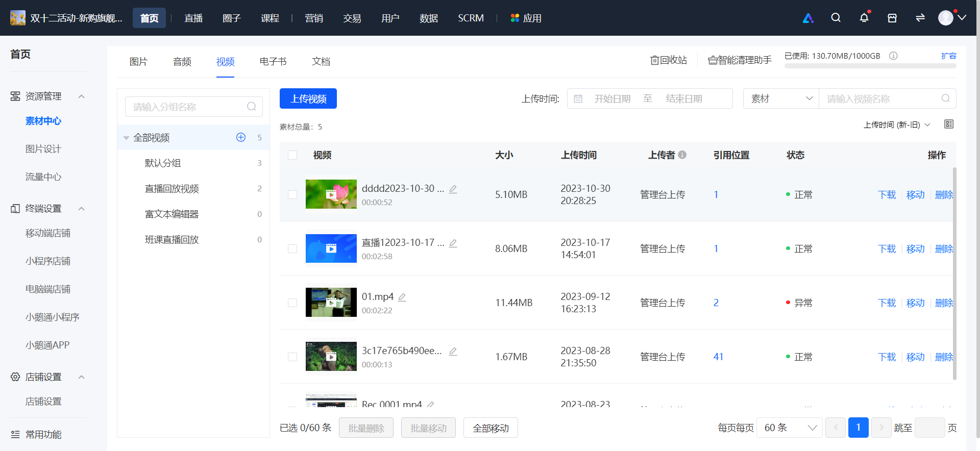Edit name of 直播12023-10-17 video

pyautogui.click(x=453, y=243)
